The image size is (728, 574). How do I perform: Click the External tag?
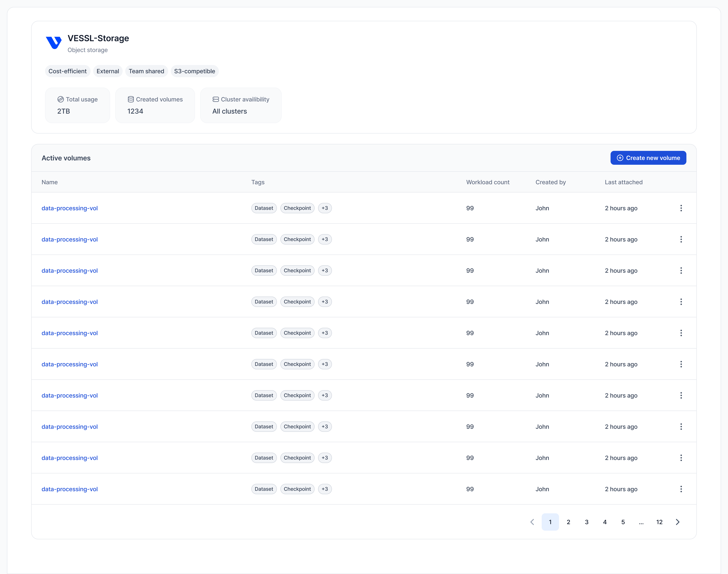click(x=108, y=71)
